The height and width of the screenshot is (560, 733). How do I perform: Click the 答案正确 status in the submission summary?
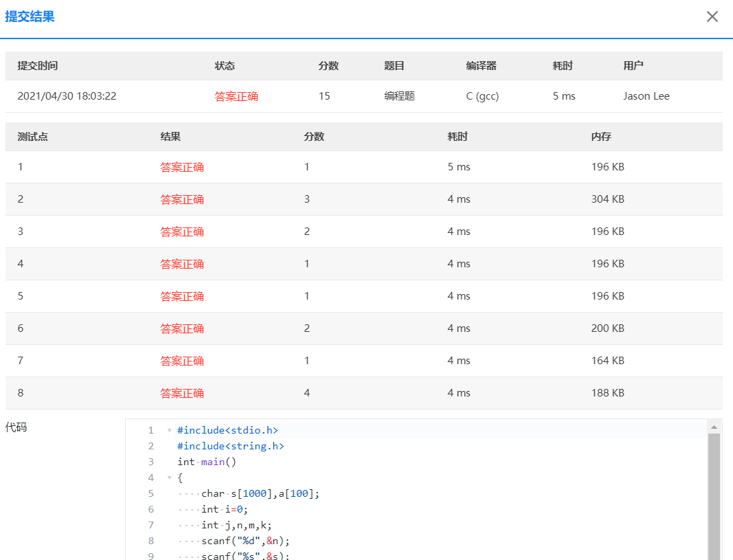[236, 96]
